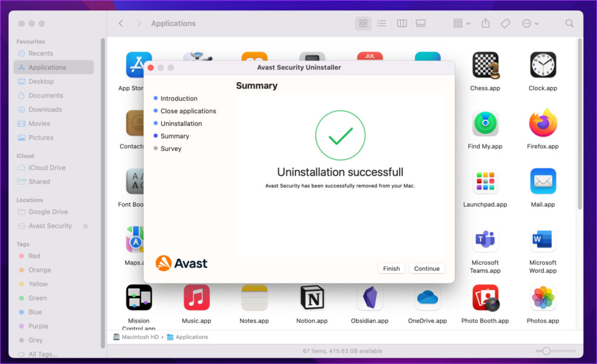Click the Finder window vertical scrollbar

580,123
